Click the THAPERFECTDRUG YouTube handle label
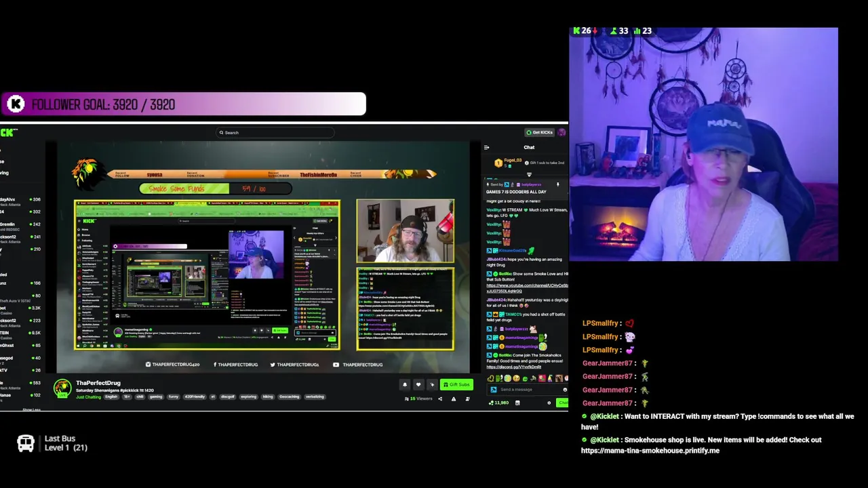 click(x=358, y=365)
